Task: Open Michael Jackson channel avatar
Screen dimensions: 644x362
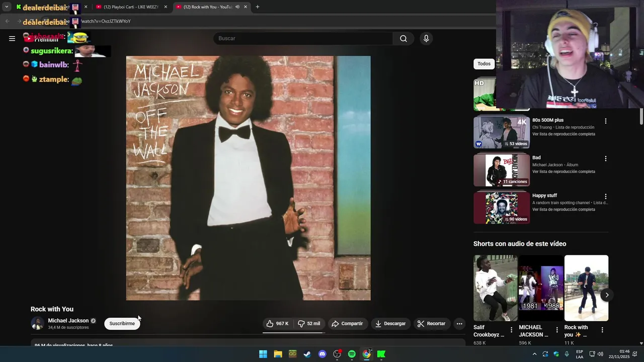Action: tap(37, 324)
